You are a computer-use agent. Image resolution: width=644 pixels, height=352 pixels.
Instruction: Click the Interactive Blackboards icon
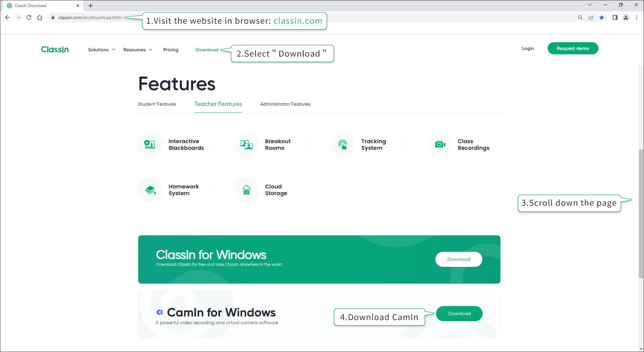(x=150, y=144)
